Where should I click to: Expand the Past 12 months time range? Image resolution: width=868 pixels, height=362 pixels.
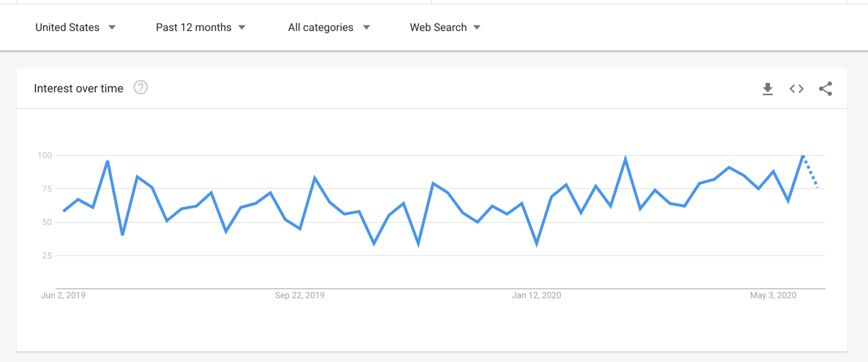pos(200,27)
